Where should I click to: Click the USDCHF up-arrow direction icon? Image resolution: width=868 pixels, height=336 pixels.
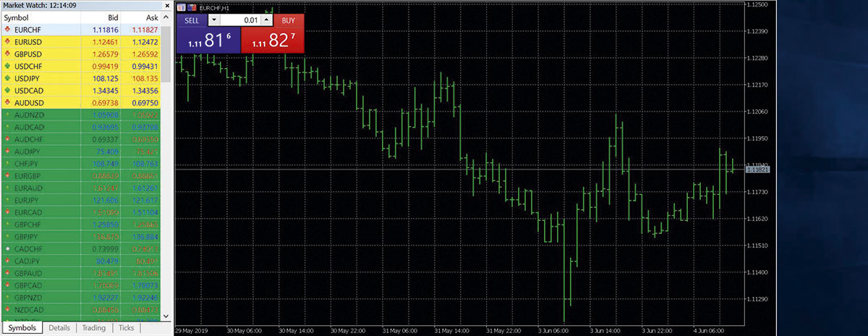coord(7,66)
